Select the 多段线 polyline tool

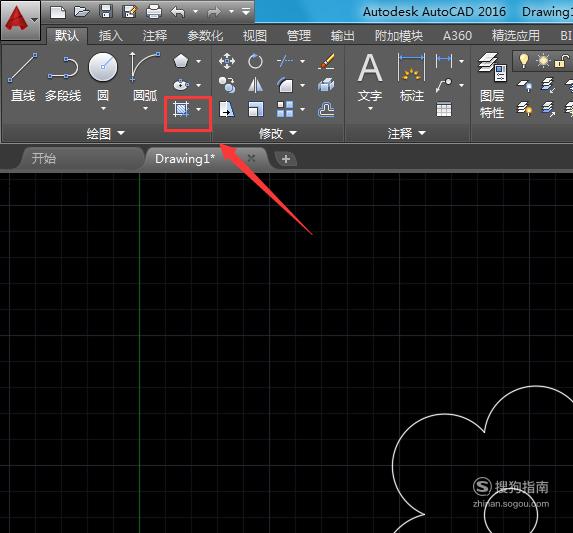63,78
